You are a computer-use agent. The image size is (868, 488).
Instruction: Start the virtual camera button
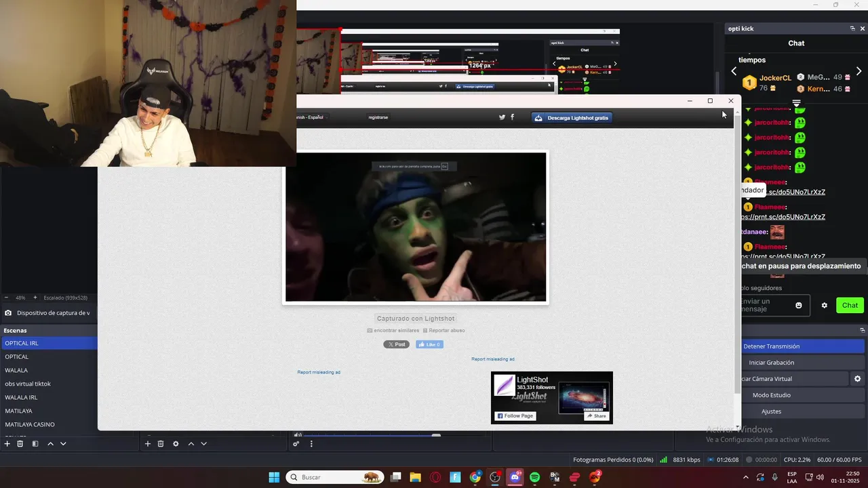(x=793, y=379)
